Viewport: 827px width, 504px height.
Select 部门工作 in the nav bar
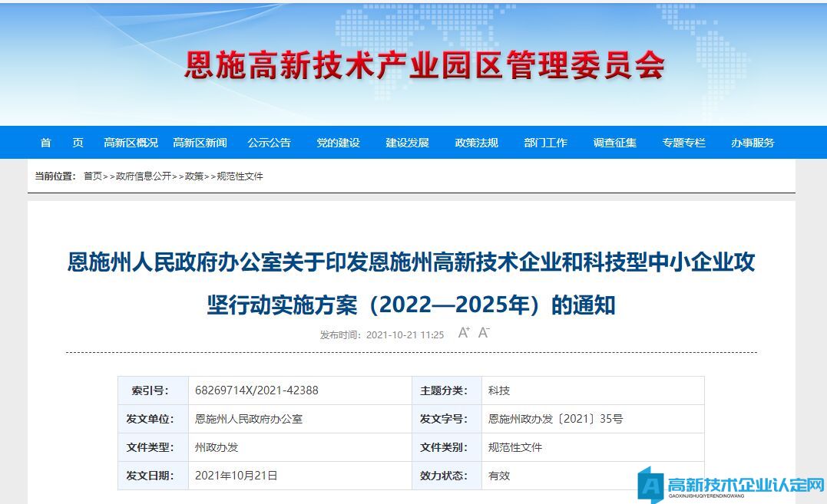545,143
